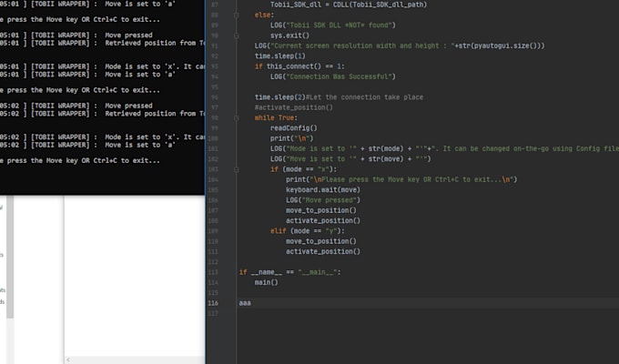Image resolution: width=619 pixels, height=364 pixels.
Task: Click the readConfig() call line
Action: pyautogui.click(x=294, y=128)
